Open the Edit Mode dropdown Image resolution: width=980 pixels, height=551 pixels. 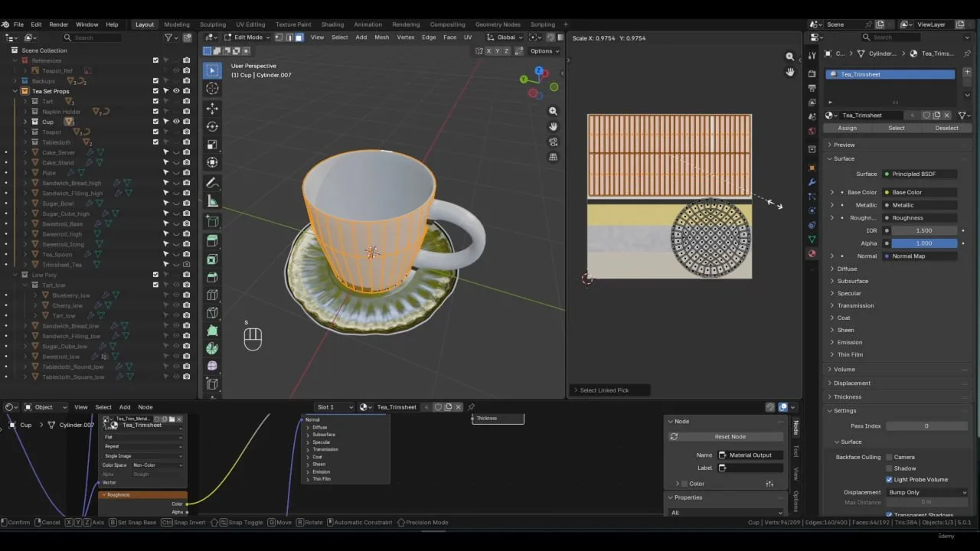[247, 37]
